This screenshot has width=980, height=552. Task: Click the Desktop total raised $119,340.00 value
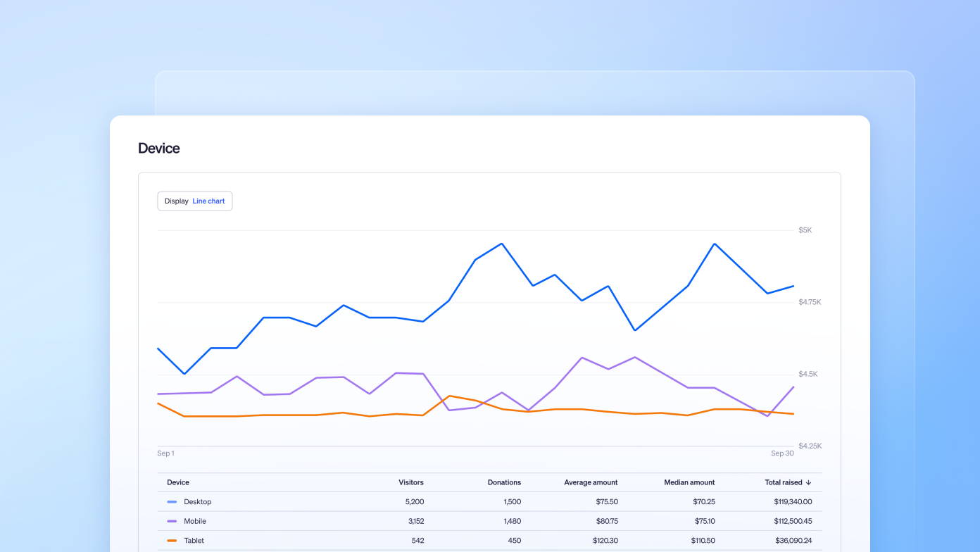click(x=793, y=502)
